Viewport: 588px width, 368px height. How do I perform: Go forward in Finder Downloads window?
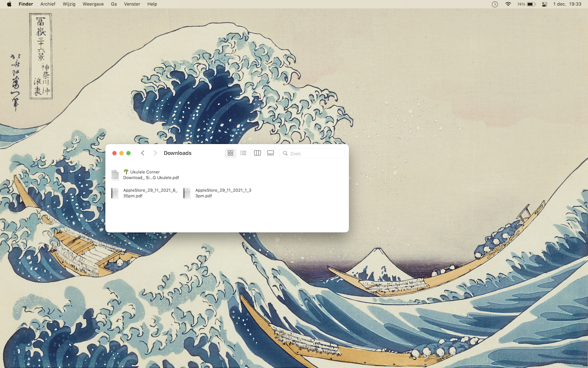(155, 153)
